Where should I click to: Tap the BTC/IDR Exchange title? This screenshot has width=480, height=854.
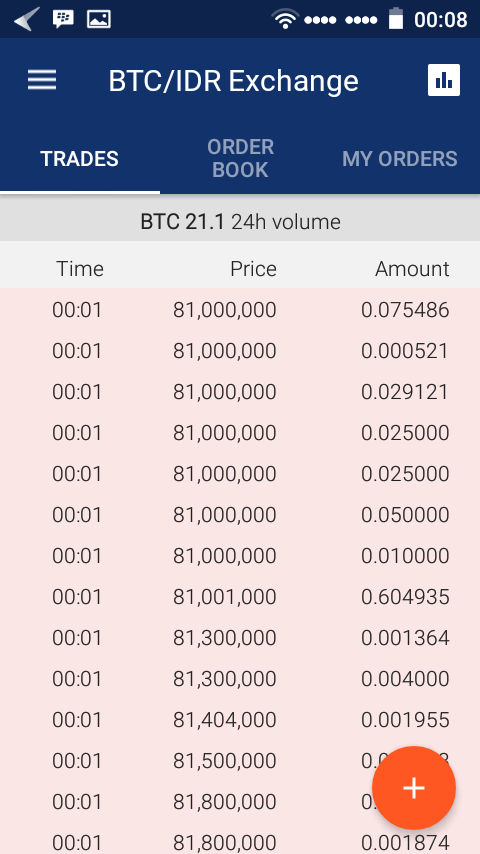click(233, 81)
